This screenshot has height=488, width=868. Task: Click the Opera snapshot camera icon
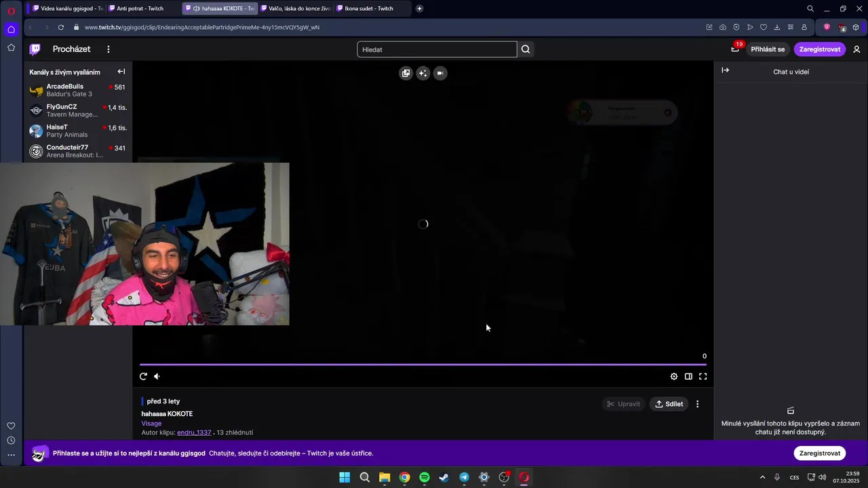[x=723, y=27]
